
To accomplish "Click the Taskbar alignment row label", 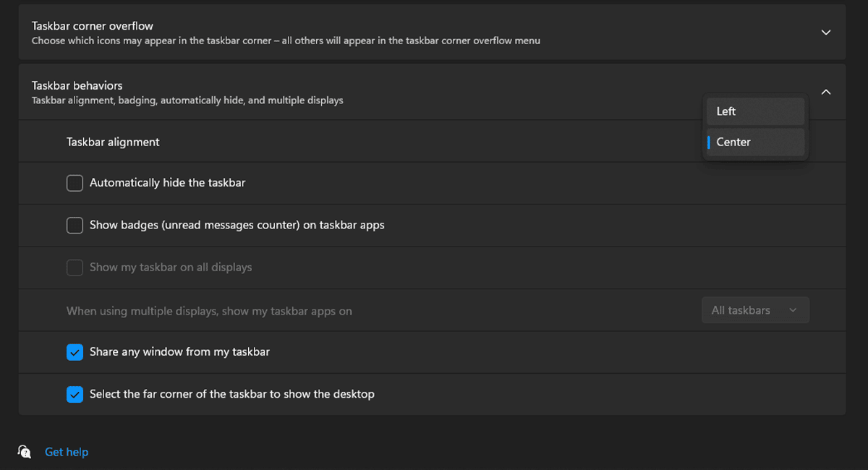I will coord(113,142).
